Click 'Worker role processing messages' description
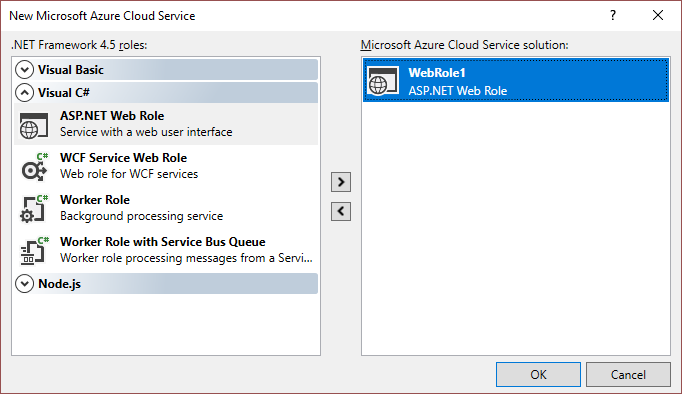The image size is (682, 394). 186,258
